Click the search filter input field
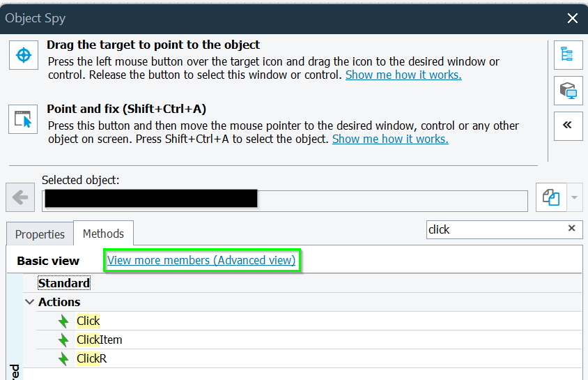 pos(495,229)
